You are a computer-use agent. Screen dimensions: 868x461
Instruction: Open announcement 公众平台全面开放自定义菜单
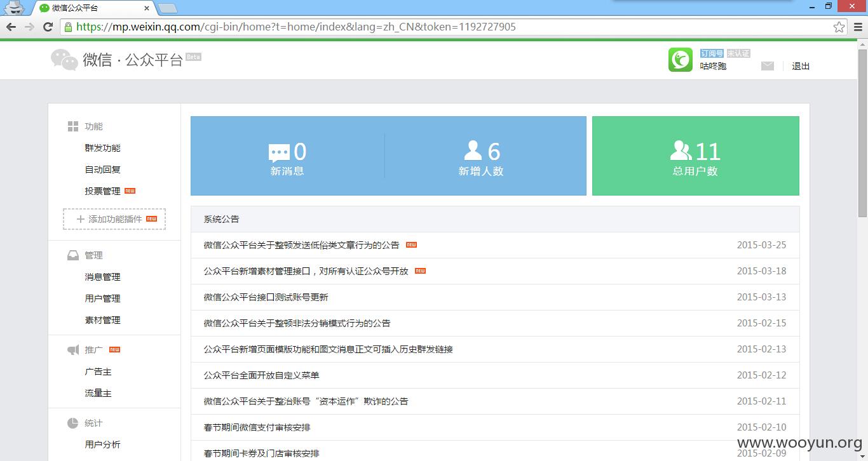(x=261, y=375)
